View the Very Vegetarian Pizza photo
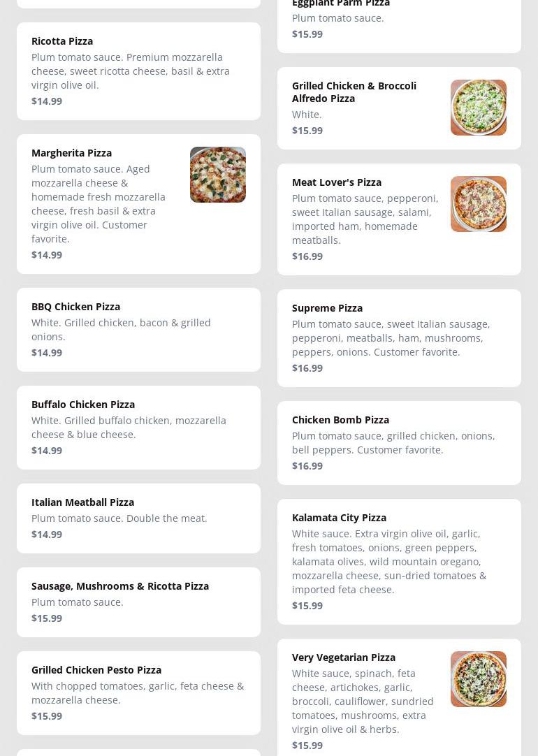Image resolution: width=538 pixels, height=756 pixels. point(479,679)
